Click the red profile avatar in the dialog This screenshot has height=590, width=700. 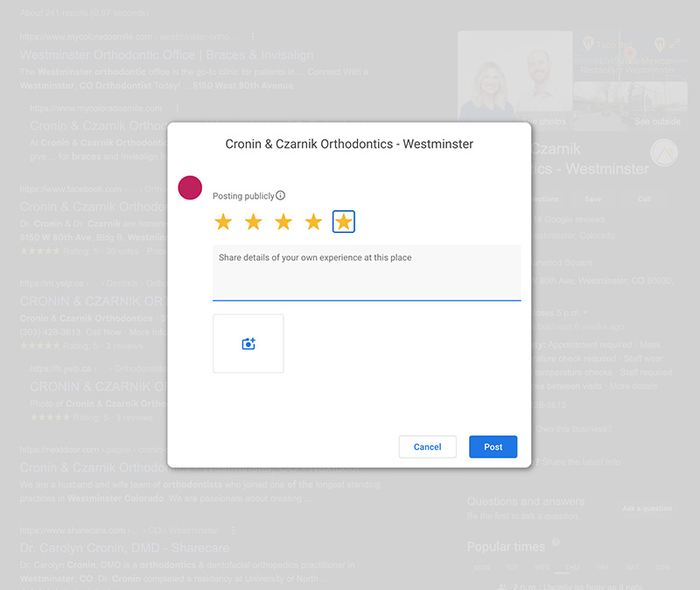(190, 187)
